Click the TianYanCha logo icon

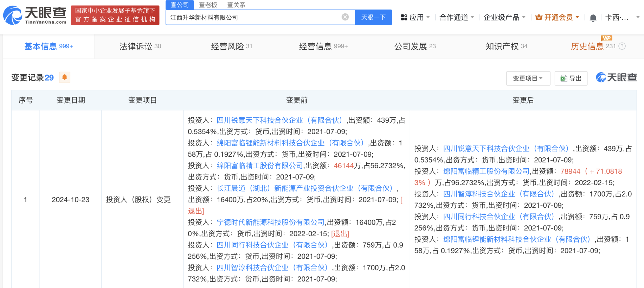click(x=13, y=15)
